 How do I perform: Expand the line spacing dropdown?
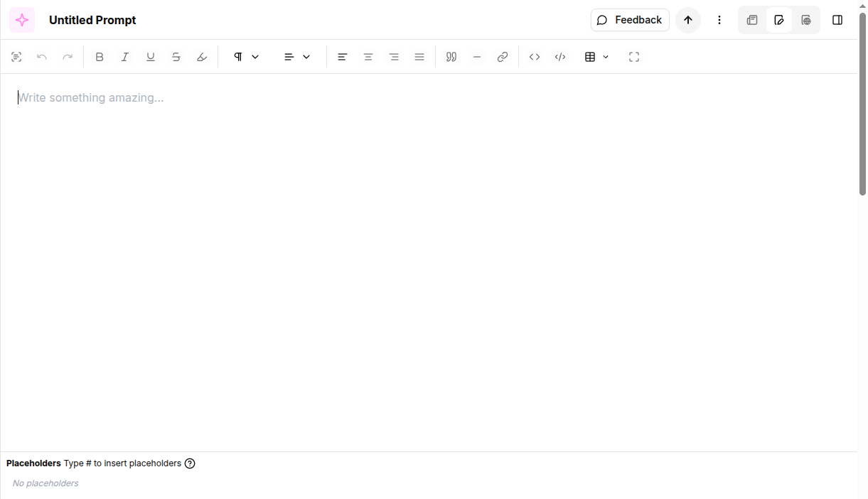point(297,57)
